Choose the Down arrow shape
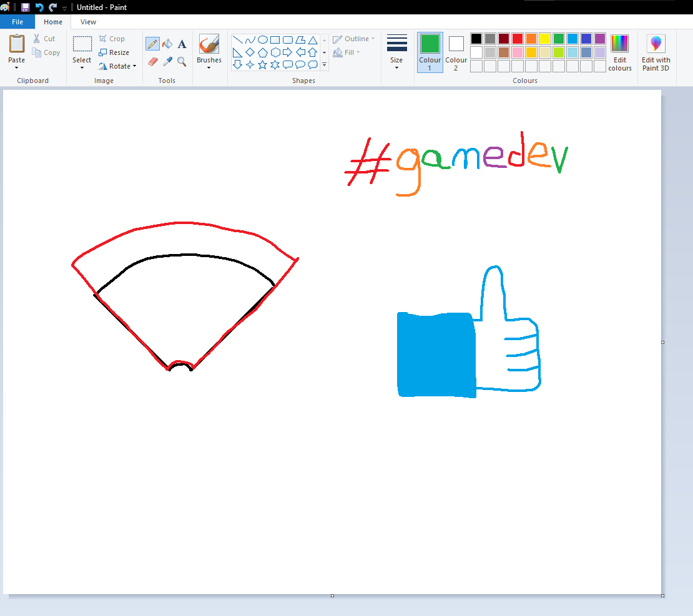This screenshot has width=693, height=616. pos(237,65)
